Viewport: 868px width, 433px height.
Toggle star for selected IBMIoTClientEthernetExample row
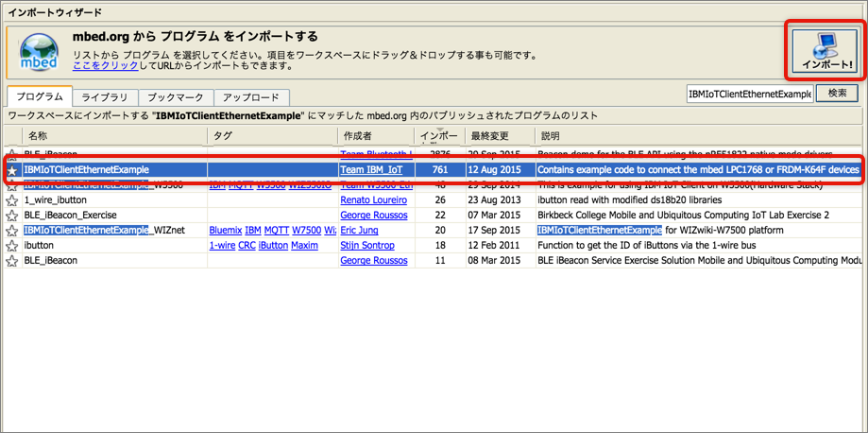(x=11, y=169)
